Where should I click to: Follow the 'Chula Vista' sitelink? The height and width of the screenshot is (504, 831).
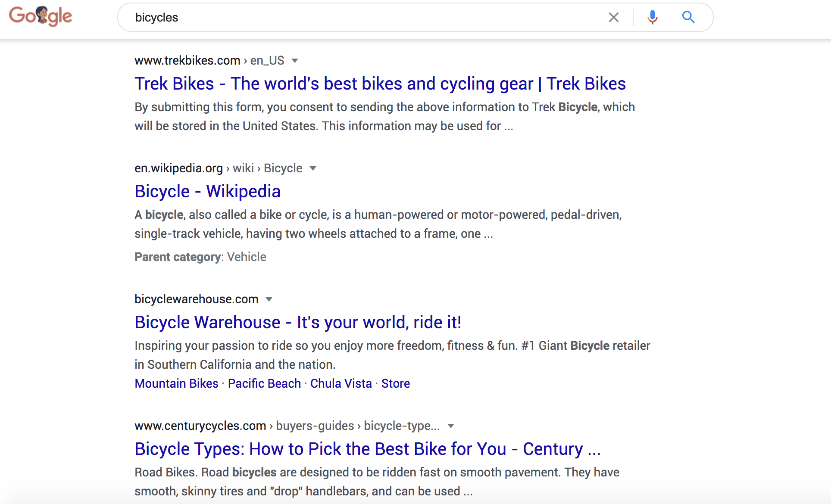click(341, 383)
